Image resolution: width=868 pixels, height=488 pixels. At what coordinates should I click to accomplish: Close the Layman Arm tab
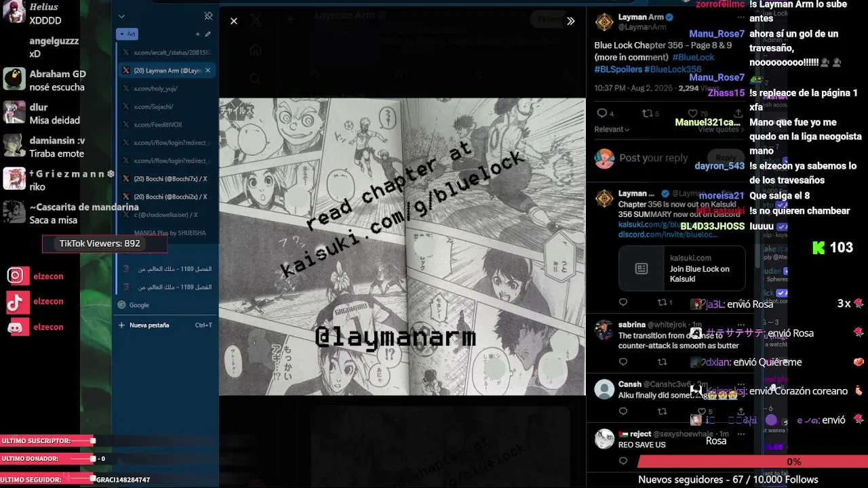click(208, 70)
